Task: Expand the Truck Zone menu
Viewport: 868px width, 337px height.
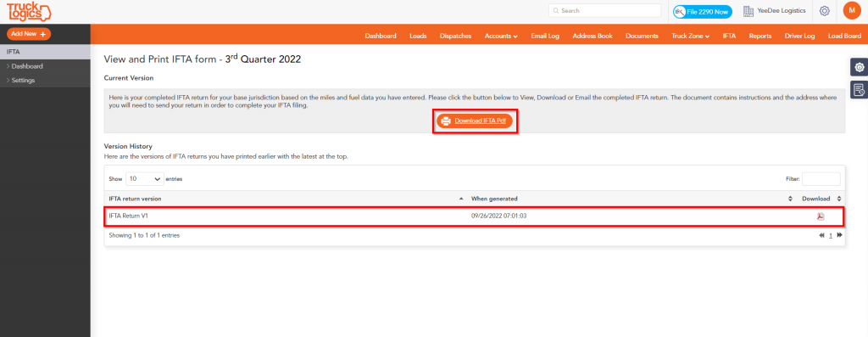Action: point(690,36)
